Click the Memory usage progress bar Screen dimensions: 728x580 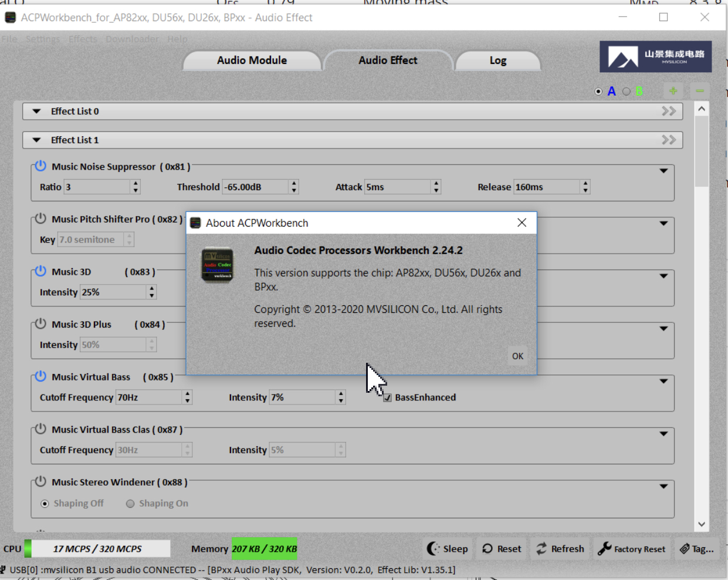[265, 548]
